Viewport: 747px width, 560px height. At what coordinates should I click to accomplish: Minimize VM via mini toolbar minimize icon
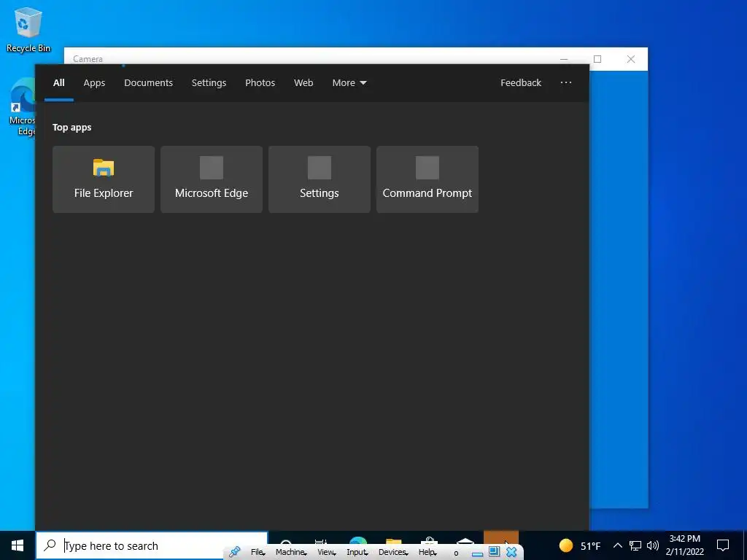pos(477,553)
